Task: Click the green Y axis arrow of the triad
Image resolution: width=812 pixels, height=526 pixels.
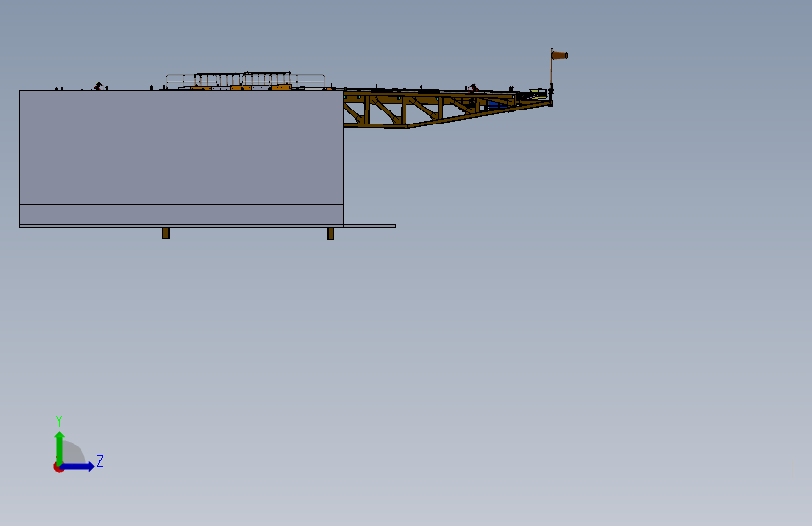Action: point(59,447)
